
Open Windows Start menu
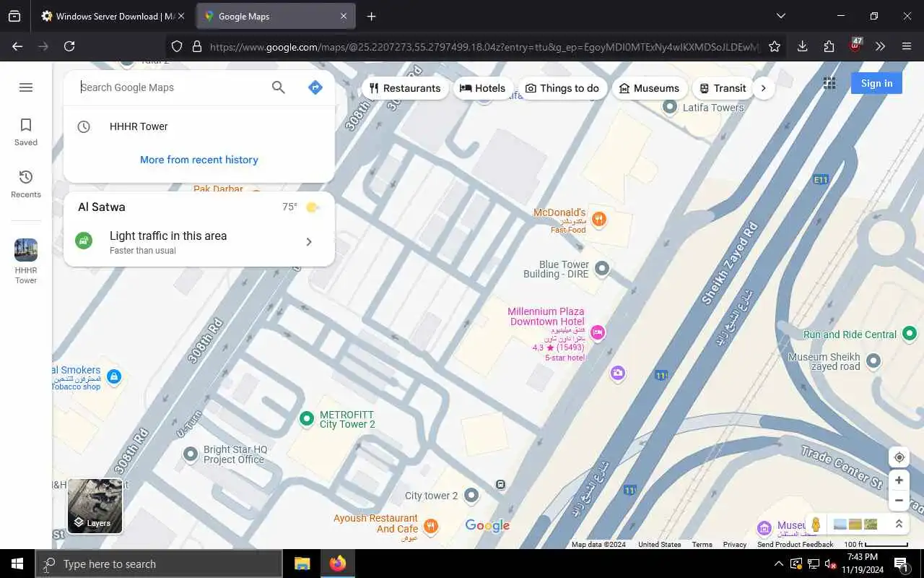click(x=17, y=564)
